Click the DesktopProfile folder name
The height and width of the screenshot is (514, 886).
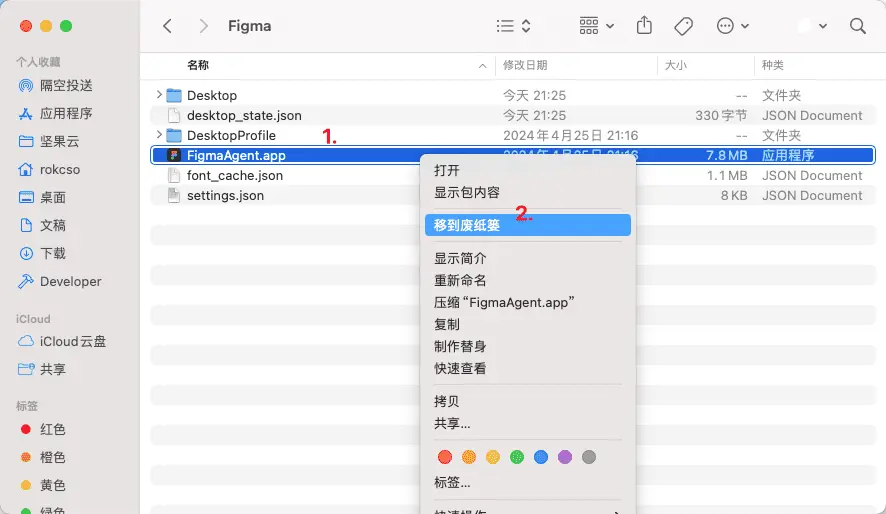(231, 136)
